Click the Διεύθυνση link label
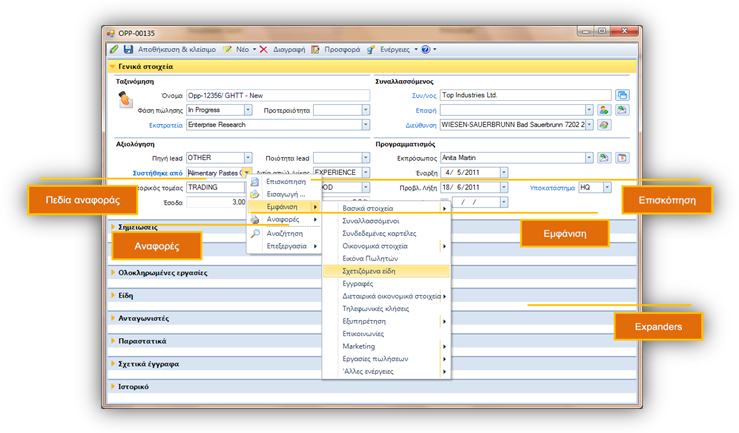739x433 pixels. point(421,125)
